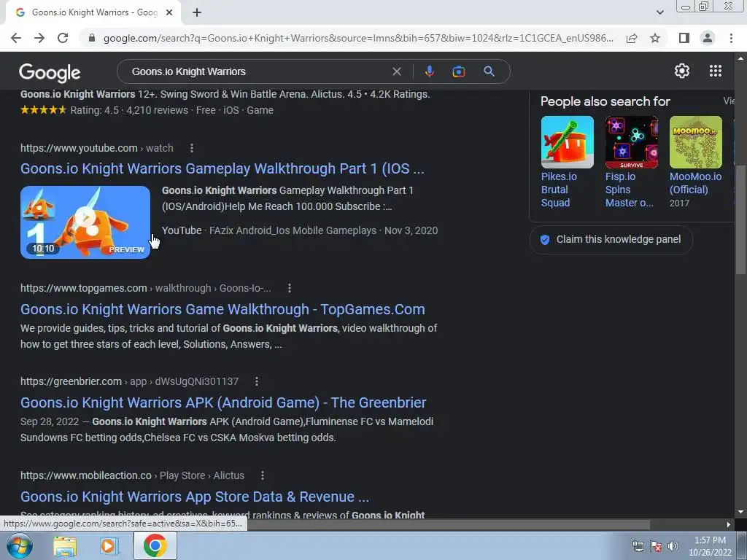The height and width of the screenshot is (560, 747).
Task: Open the TopGames.Com walkthrough link
Action: click(222, 309)
